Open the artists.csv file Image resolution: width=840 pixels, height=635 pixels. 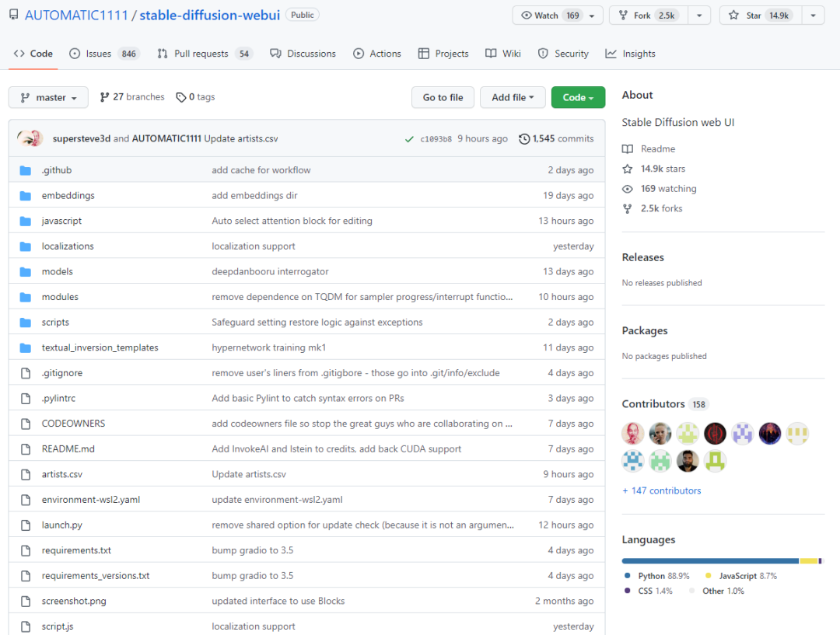tap(61, 474)
